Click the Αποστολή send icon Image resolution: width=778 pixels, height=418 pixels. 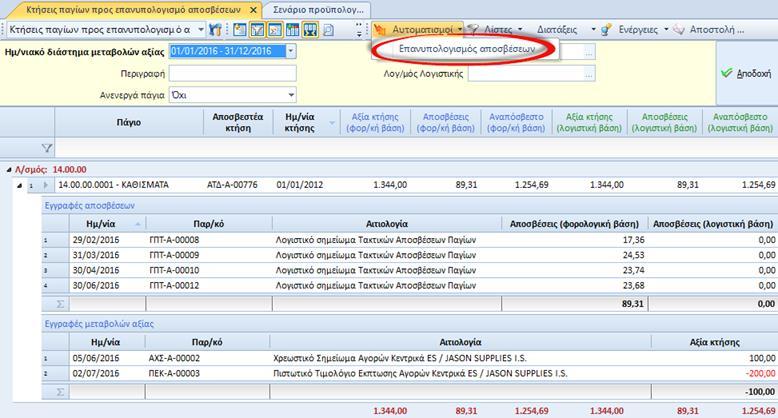pyautogui.click(x=679, y=30)
